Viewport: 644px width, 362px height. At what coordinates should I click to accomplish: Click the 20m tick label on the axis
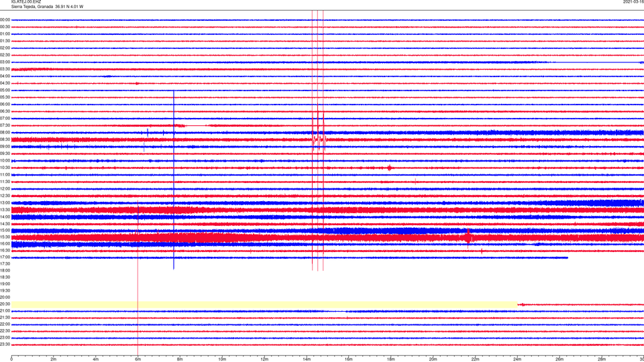(x=433, y=359)
